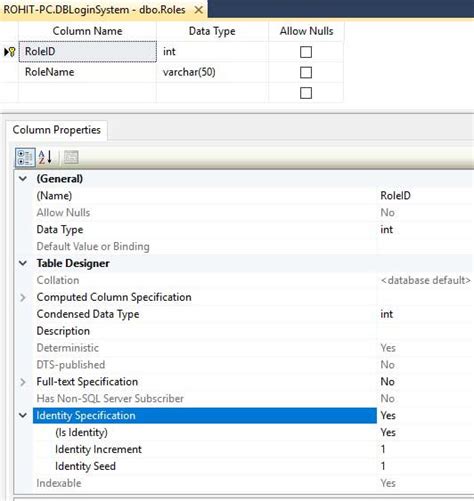The height and width of the screenshot is (501, 474).
Task: Click the varchar(50) data type cell
Action: (212, 72)
